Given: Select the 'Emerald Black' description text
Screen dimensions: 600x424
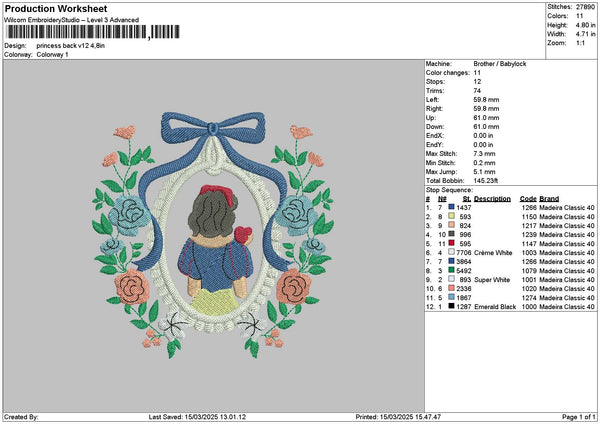Looking at the screenshot, I should (495, 307).
